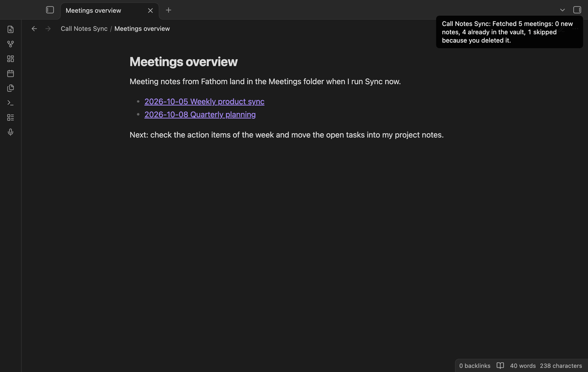Open a new tab with plus icon
The height and width of the screenshot is (372, 588).
169,10
